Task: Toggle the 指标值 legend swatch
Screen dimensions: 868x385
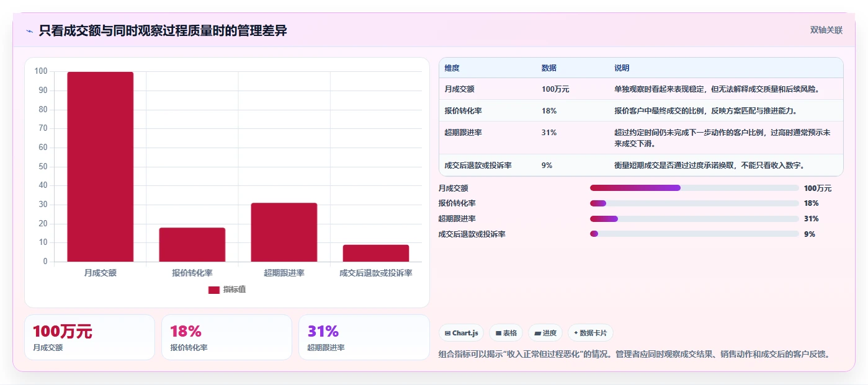Action: [x=214, y=290]
